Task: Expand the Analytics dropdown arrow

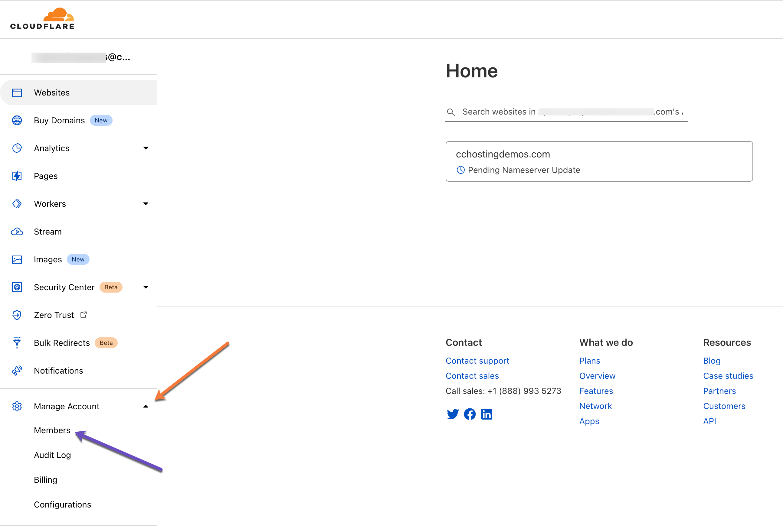Action: (x=146, y=148)
